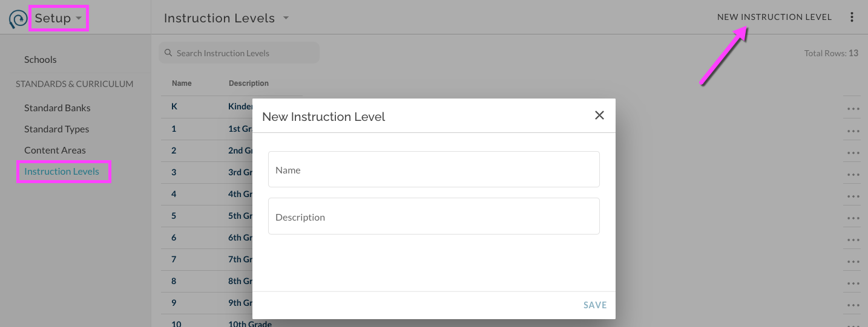
Task: Click the name cell 2
Action: point(174,151)
